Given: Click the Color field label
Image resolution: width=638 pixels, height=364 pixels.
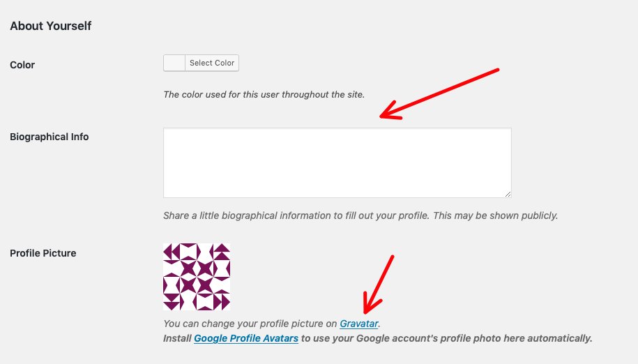Looking at the screenshot, I should coord(22,65).
